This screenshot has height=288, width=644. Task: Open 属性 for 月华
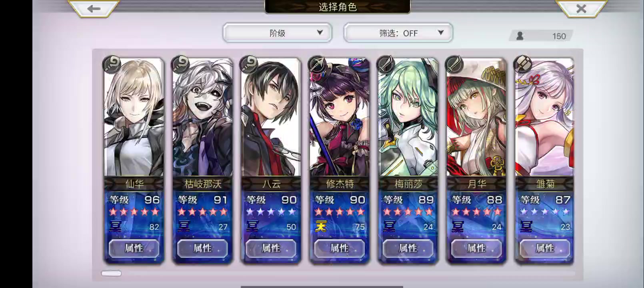coord(476,248)
